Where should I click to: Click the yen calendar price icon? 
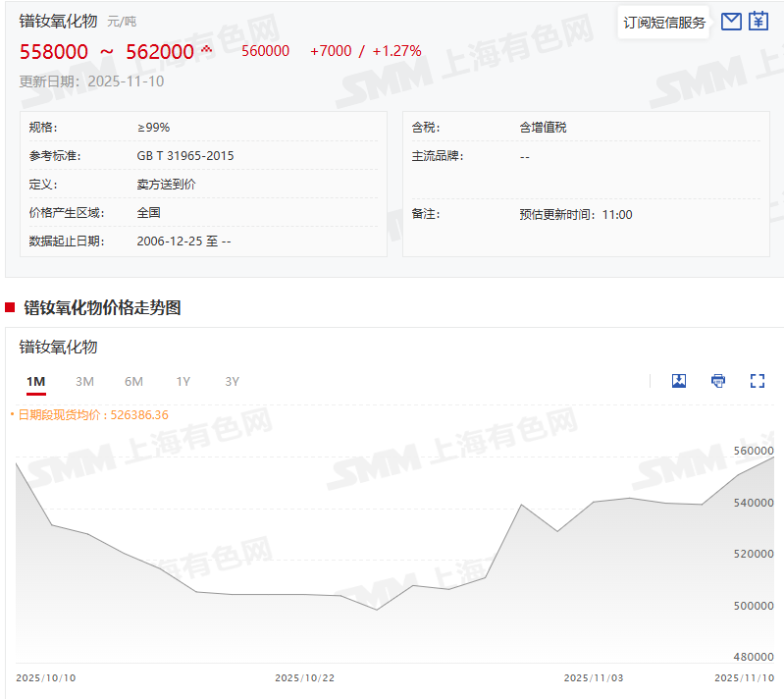(758, 22)
